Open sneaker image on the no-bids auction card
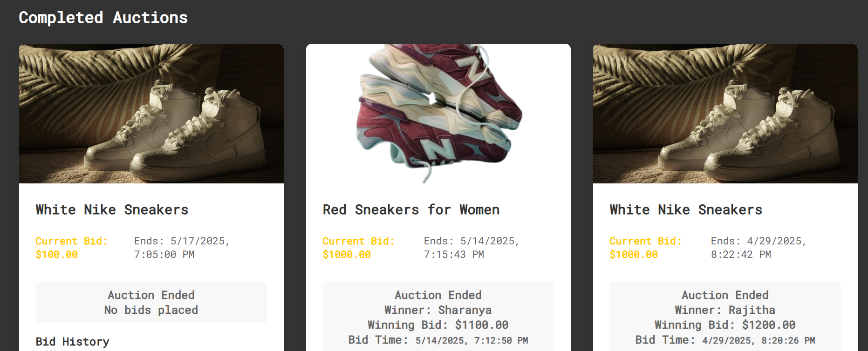The image size is (868, 351). point(151,114)
